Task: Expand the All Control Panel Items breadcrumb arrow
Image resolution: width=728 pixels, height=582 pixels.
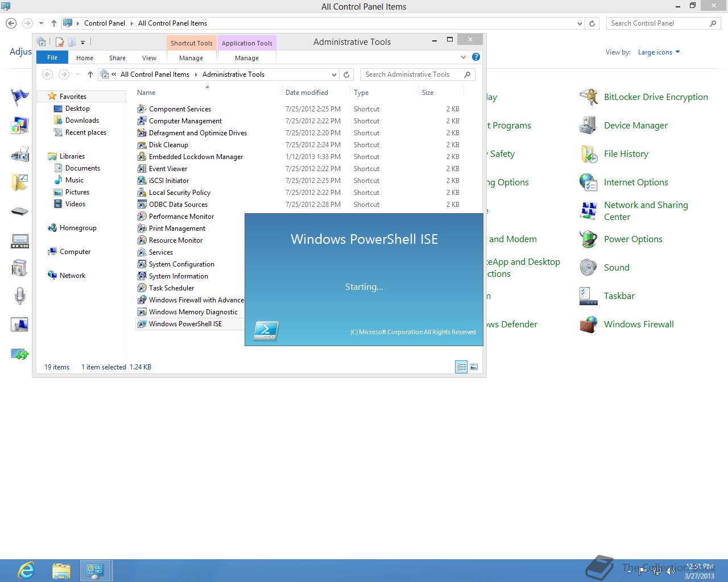Action: pyautogui.click(x=195, y=74)
